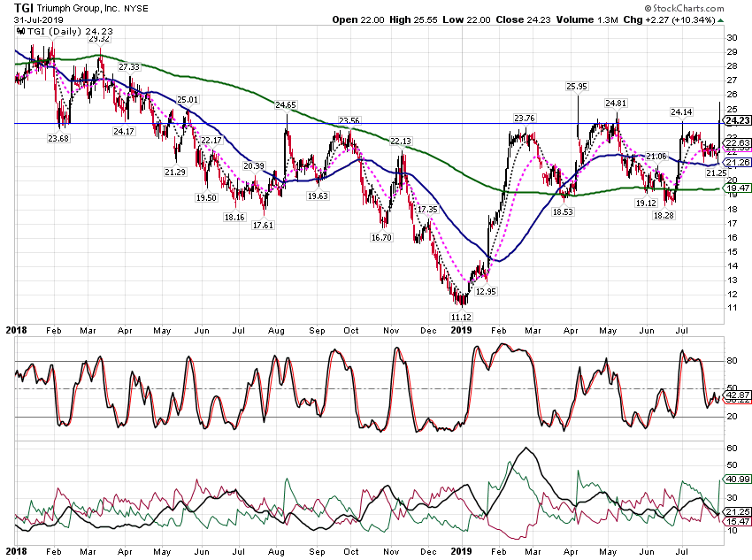
Task: Click the Volume 1.3M value
Action: coord(587,19)
